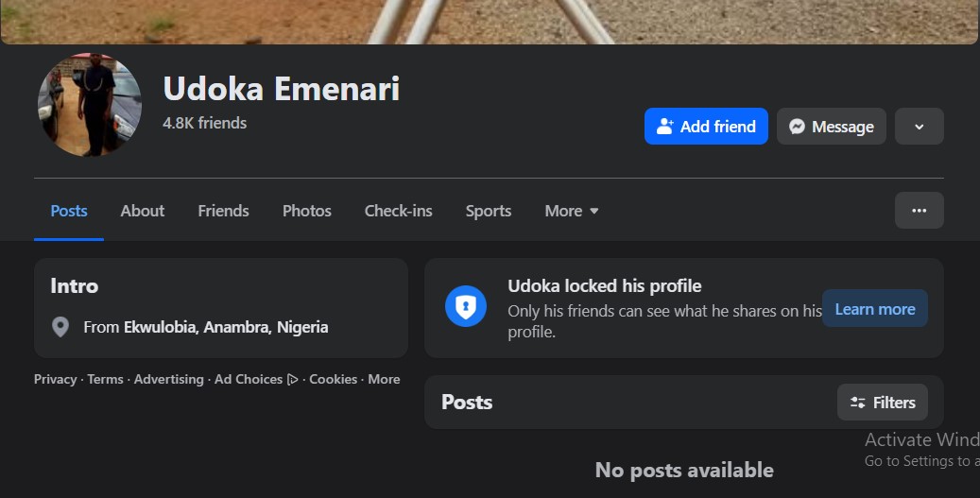
Task: Click the Ad Choices footer link
Action: click(249, 379)
